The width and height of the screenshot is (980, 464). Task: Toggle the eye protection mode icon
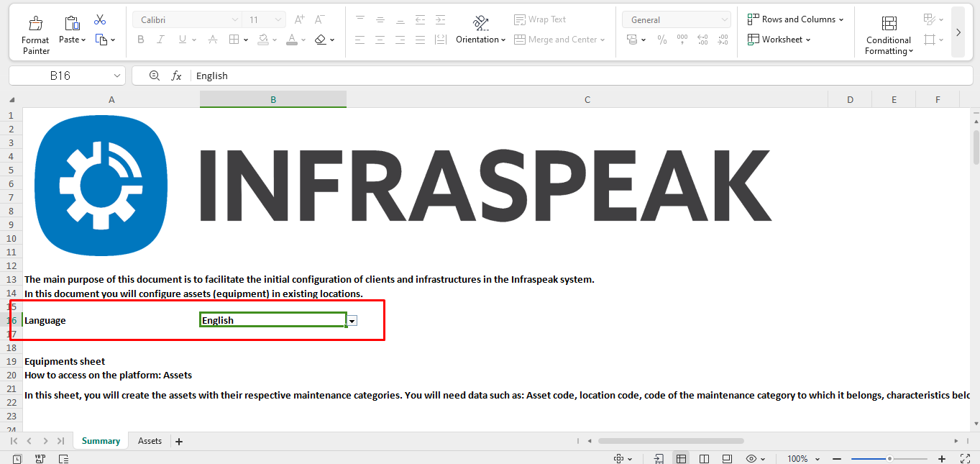pos(751,458)
